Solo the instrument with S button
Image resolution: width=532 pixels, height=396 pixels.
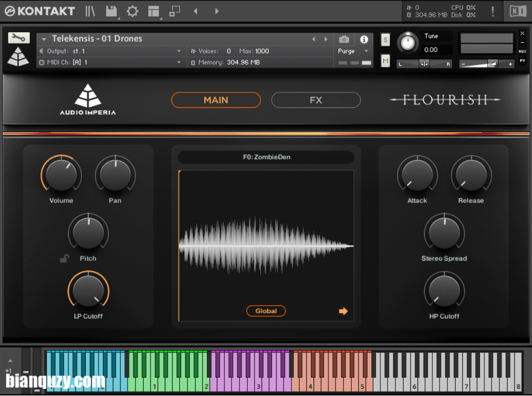point(385,40)
